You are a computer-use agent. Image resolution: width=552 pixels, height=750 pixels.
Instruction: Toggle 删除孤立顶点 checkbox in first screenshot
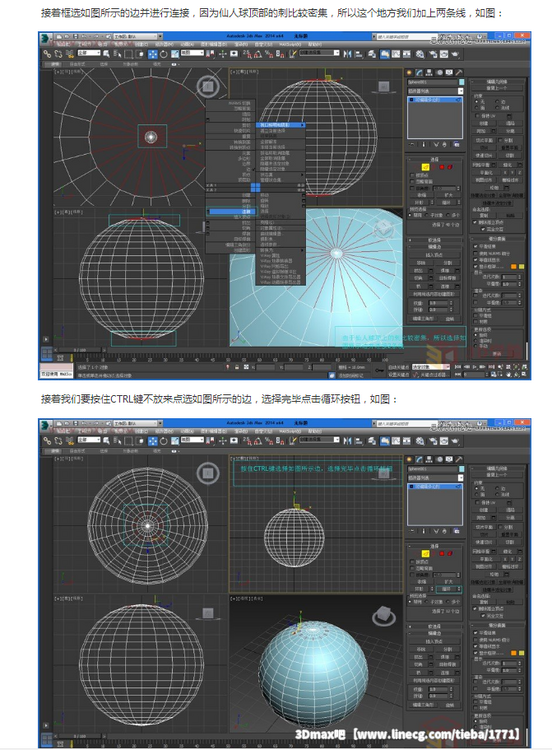(x=475, y=222)
